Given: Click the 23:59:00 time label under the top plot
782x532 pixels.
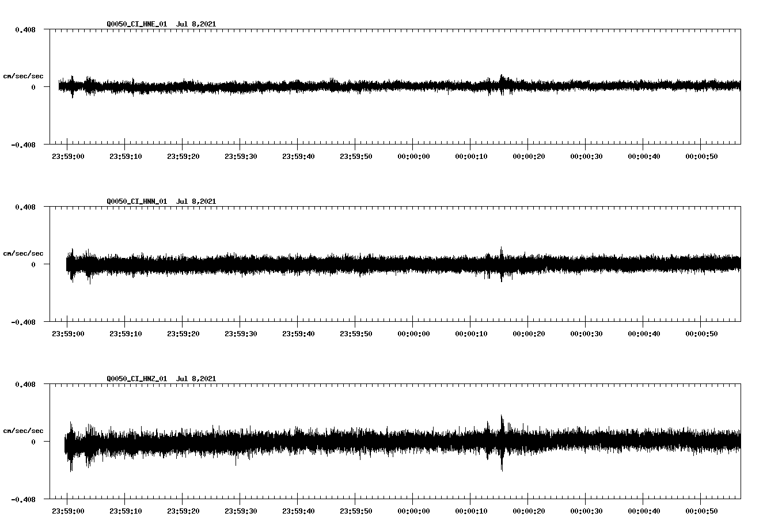Looking at the screenshot, I should [68, 155].
